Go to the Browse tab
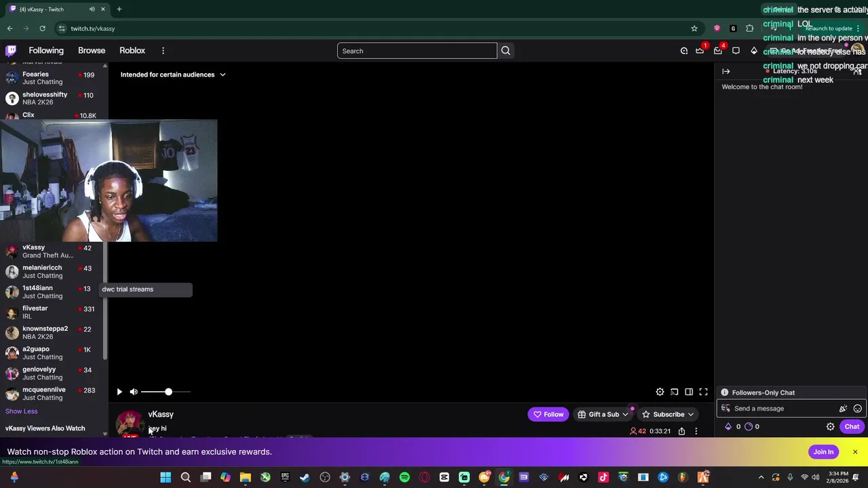 (92, 51)
